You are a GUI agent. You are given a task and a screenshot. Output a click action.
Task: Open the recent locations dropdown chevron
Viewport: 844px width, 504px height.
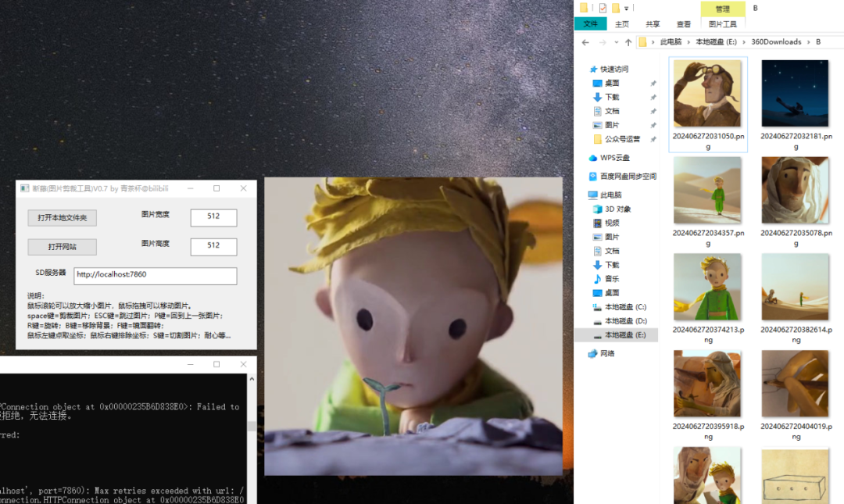tap(617, 42)
